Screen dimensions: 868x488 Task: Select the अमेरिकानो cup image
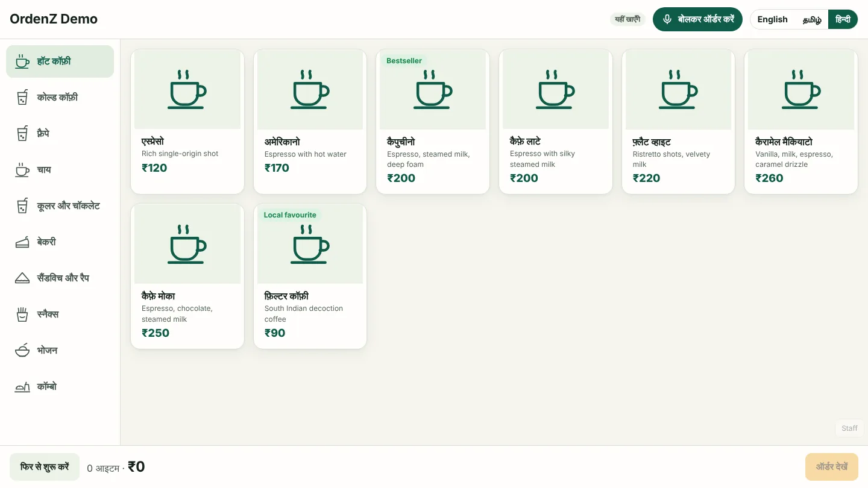click(x=310, y=90)
